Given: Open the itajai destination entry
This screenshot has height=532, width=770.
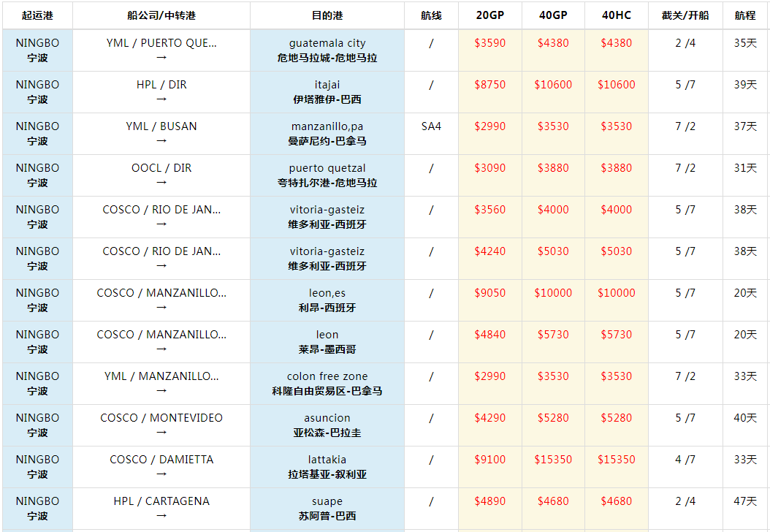Looking at the screenshot, I should tap(327, 85).
